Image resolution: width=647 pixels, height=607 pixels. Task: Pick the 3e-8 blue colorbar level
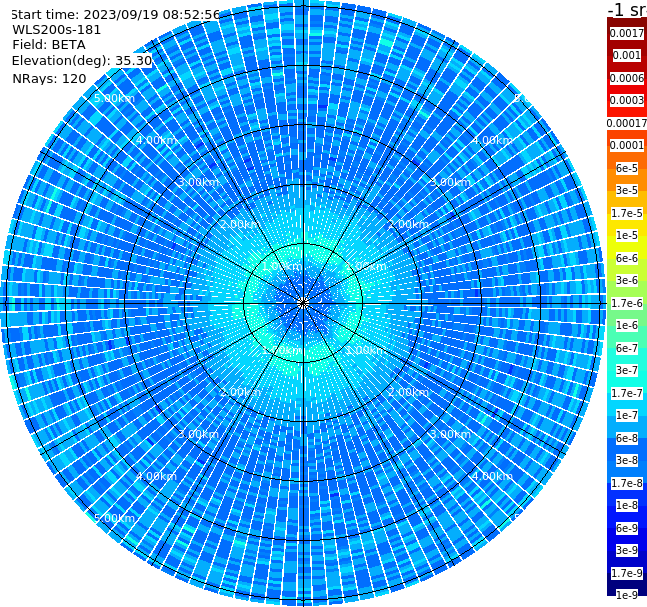pyautogui.click(x=627, y=460)
